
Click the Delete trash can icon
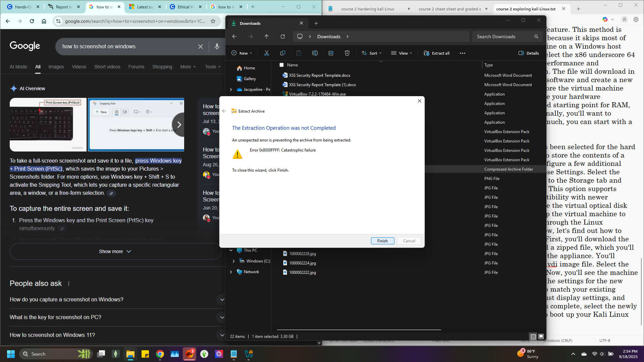coord(347,53)
